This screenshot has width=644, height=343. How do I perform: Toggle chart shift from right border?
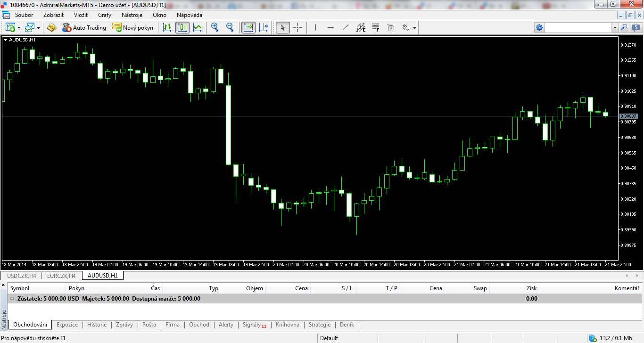click(264, 27)
